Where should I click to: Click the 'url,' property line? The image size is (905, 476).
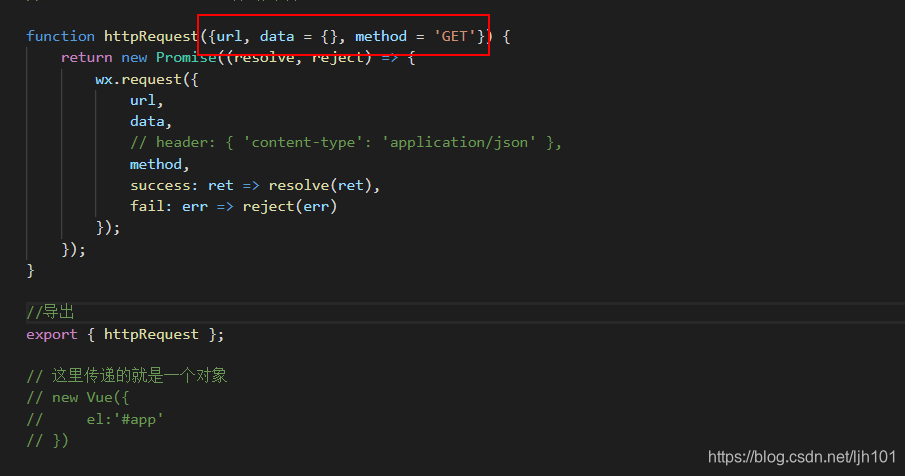[147, 100]
